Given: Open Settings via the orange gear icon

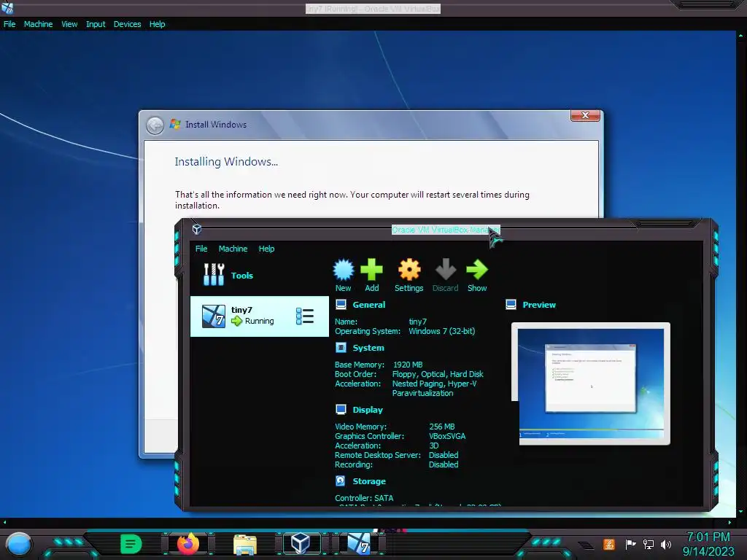Looking at the screenshot, I should 409,270.
